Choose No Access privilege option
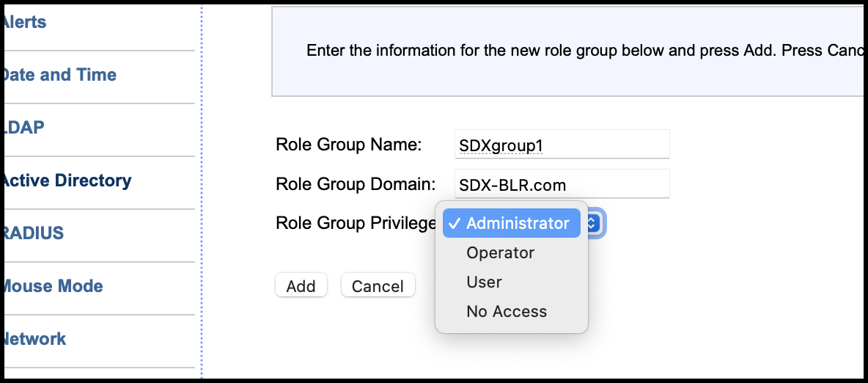868x383 pixels. (x=507, y=312)
